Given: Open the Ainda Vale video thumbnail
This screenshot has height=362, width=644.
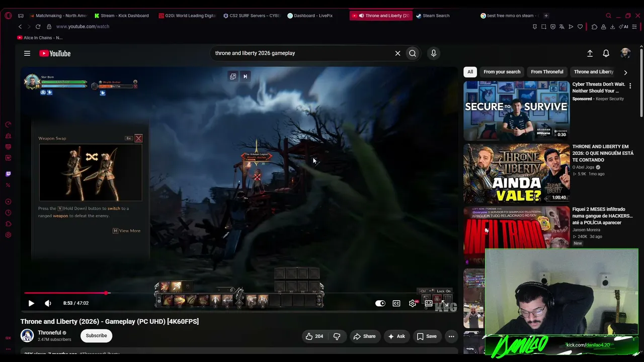Looking at the screenshot, I should point(517,173).
